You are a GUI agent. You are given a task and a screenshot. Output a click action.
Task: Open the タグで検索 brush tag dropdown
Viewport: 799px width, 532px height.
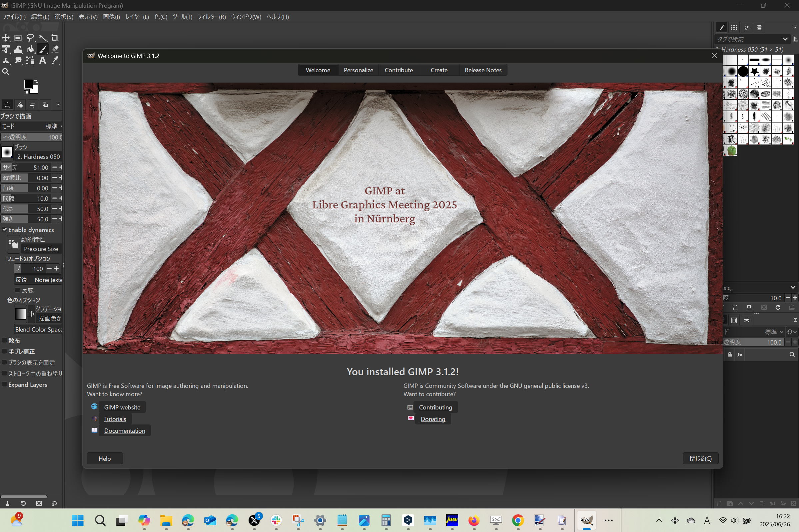785,39
